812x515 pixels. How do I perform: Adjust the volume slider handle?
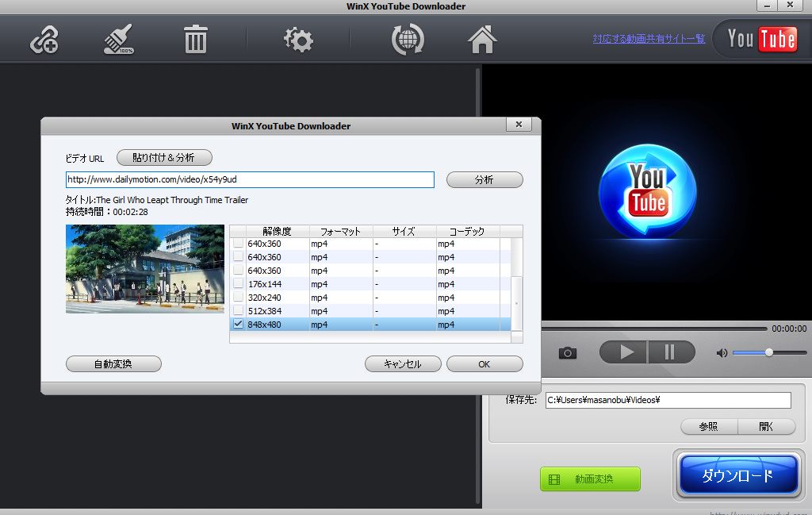tap(768, 352)
